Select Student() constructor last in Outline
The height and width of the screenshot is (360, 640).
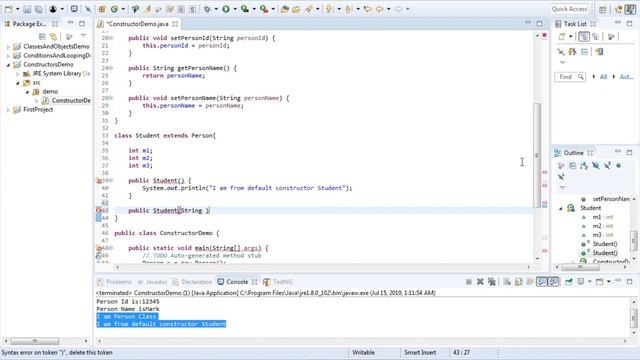tap(605, 253)
